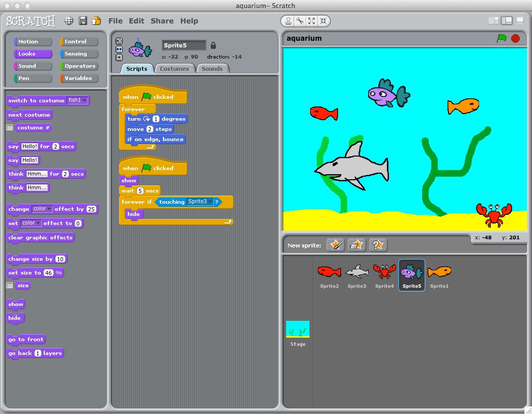
Task: Select Sprite2 red fish thumbnail
Action: tap(329, 275)
